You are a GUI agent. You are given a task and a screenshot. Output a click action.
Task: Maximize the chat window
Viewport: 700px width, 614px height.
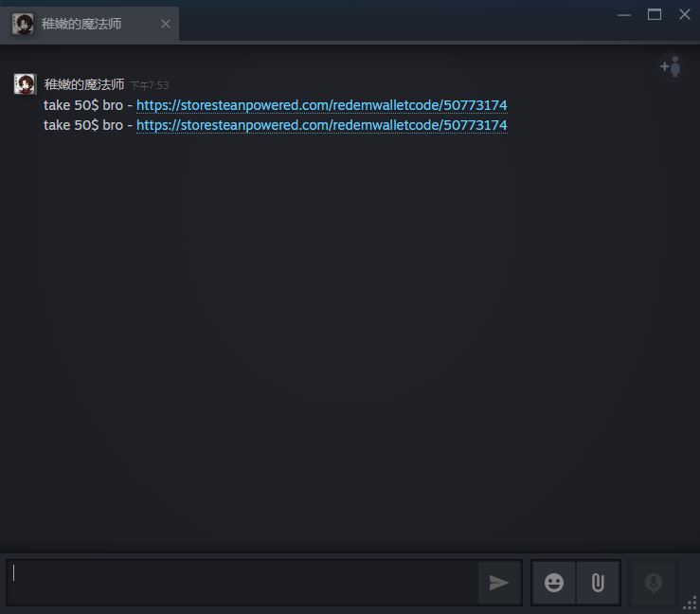point(655,15)
